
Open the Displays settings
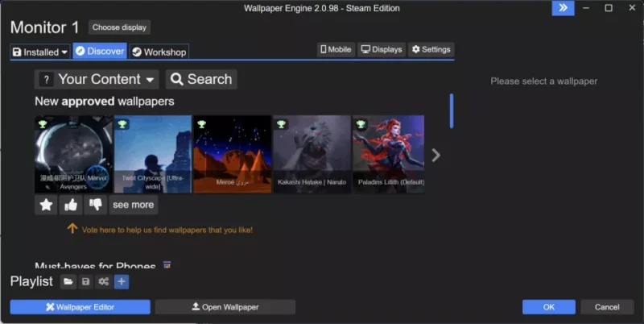click(382, 49)
